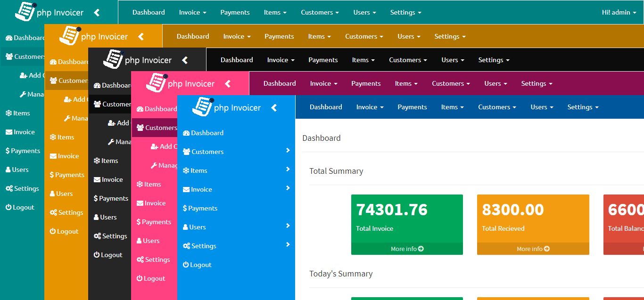The image size is (644, 300).
Task: Open Payments in the orange sidebar
Action: click(x=66, y=175)
